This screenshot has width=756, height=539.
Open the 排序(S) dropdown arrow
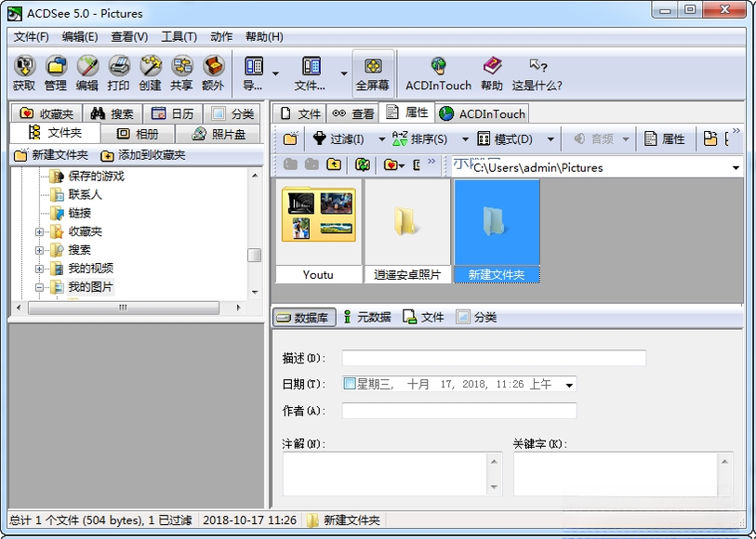tap(465, 139)
